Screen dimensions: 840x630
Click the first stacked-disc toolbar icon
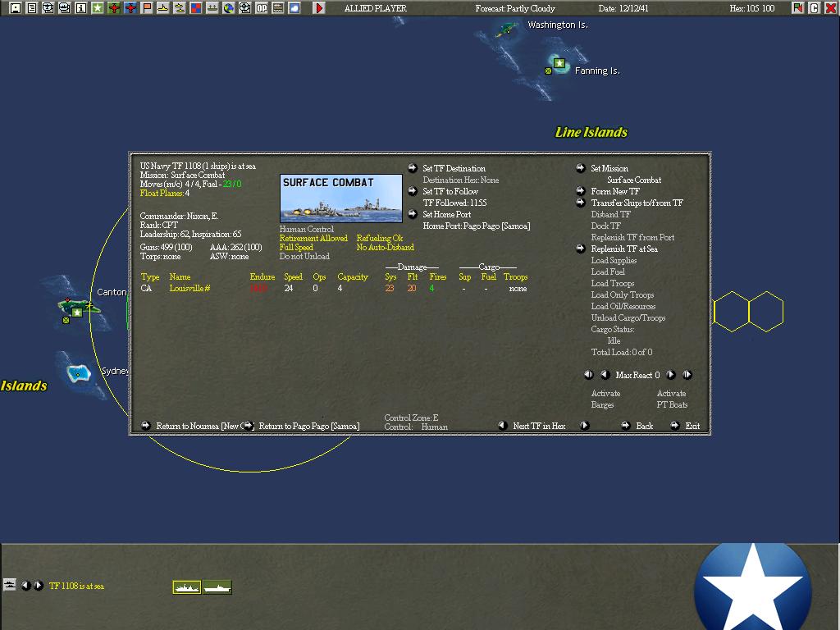click(x=48, y=8)
